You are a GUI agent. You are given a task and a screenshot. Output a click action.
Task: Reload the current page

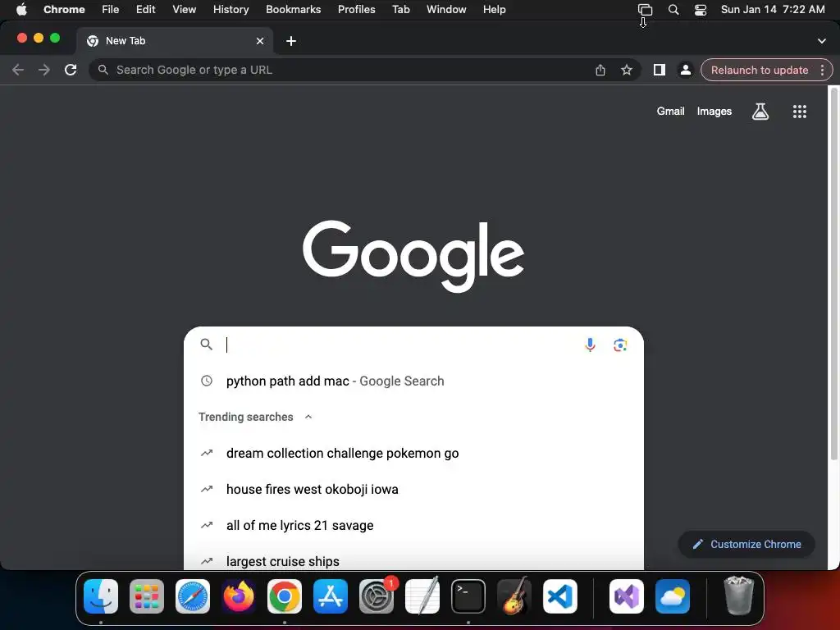71,71
